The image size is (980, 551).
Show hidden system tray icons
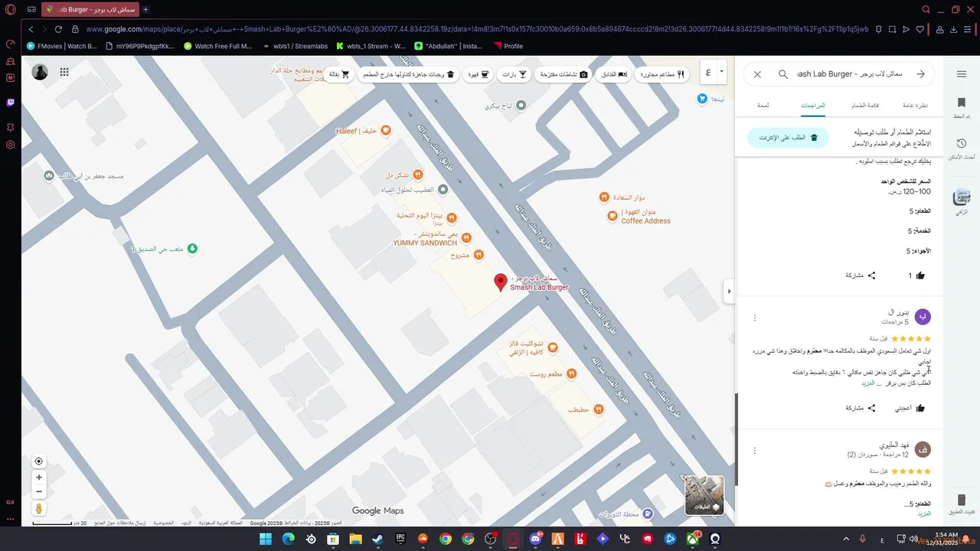pos(846,539)
